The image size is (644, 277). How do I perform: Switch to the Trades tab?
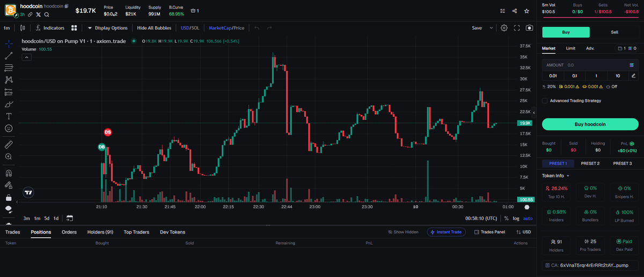pos(12,232)
